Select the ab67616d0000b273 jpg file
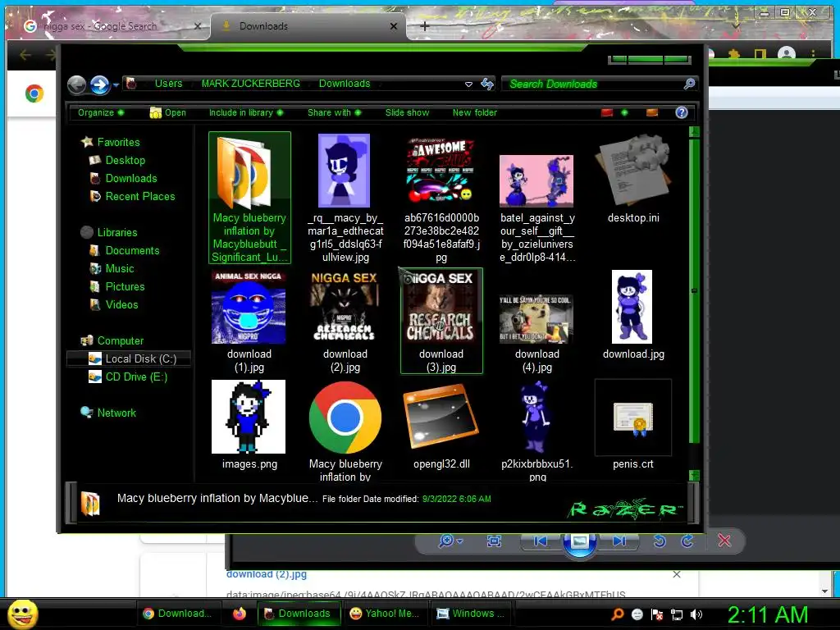The image size is (840, 630). click(x=441, y=198)
